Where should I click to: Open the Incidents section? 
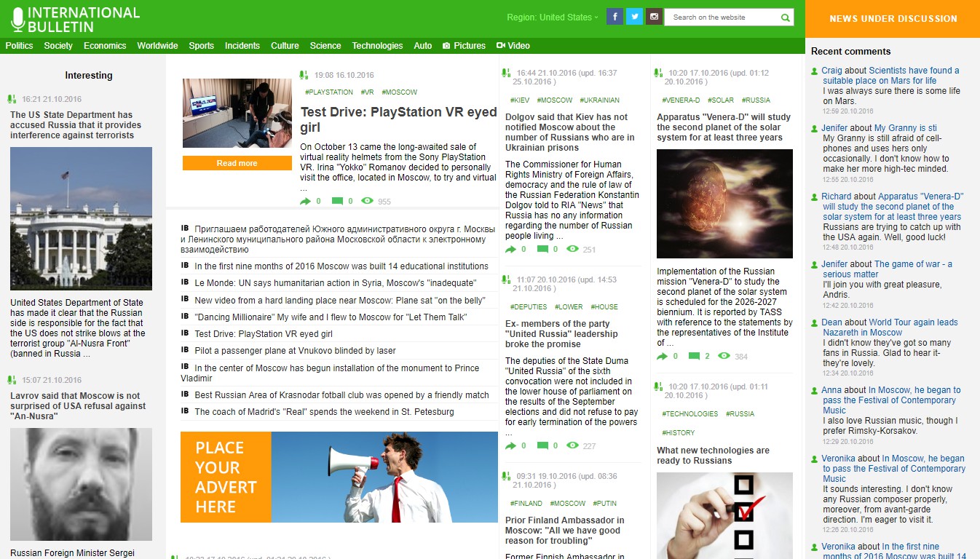(x=242, y=46)
